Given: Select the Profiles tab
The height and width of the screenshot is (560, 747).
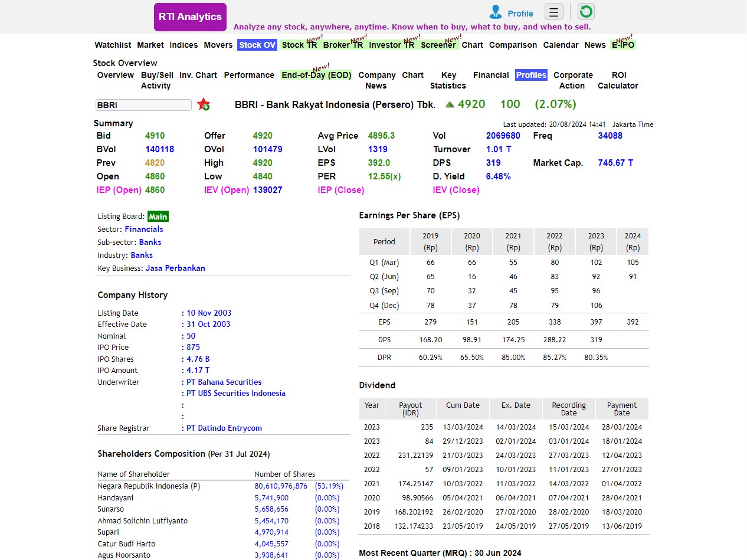Looking at the screenshot, I should click(531, 75).
